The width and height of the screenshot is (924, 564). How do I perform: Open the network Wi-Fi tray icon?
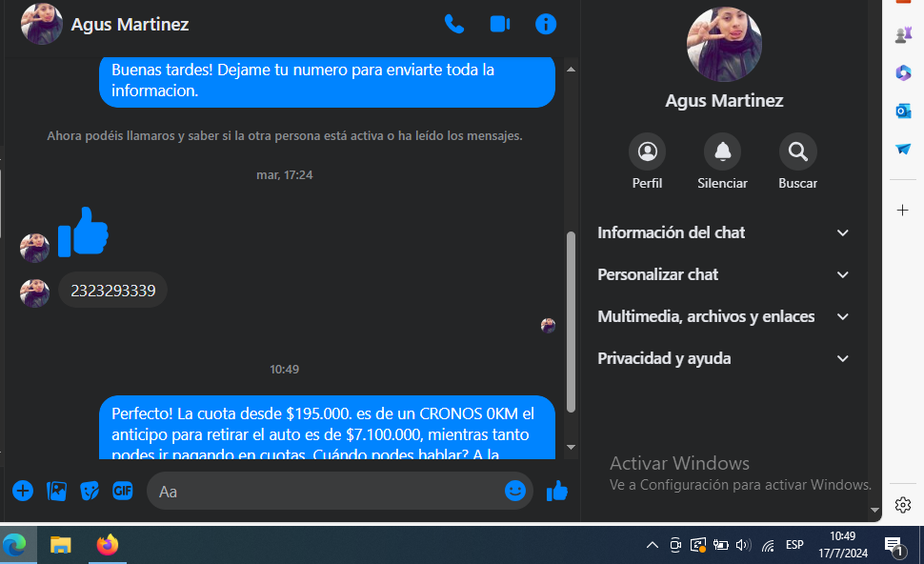point(767,546)
